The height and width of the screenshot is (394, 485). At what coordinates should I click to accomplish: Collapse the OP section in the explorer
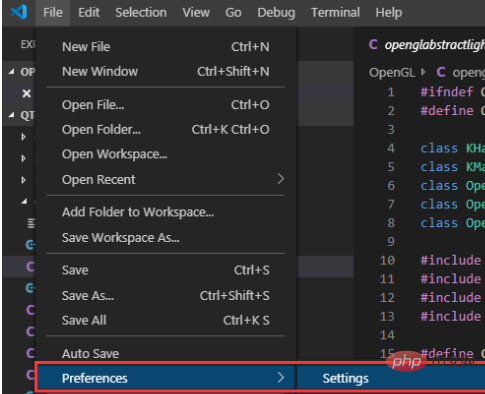12,71
